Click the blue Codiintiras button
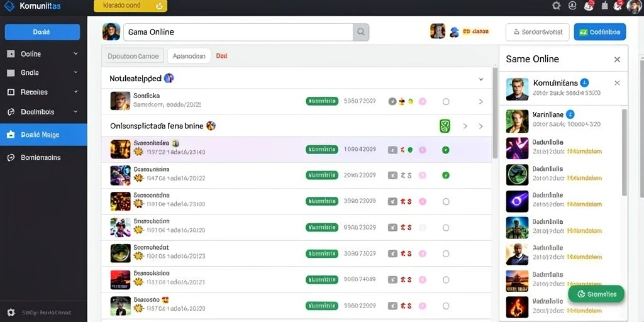Image resolution: width=644 pixels, height=322 pixels. point(599,32)
